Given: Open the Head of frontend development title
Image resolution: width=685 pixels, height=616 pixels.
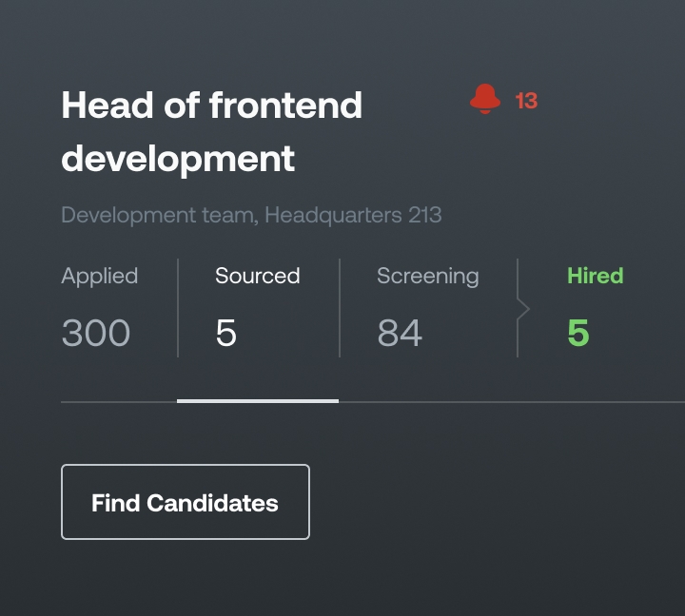Looking at the screenshot, I should (x=211, y=131).
